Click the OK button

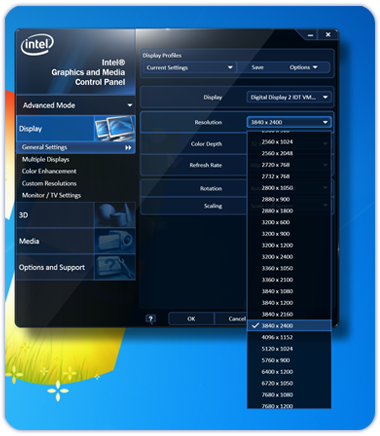(x=191, y=319)
